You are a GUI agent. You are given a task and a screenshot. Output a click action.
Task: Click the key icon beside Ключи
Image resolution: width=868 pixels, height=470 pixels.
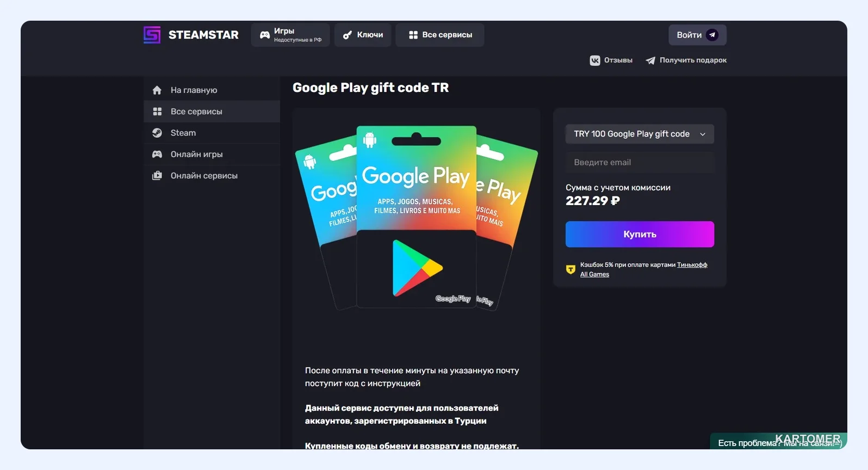tap(348, 35)
